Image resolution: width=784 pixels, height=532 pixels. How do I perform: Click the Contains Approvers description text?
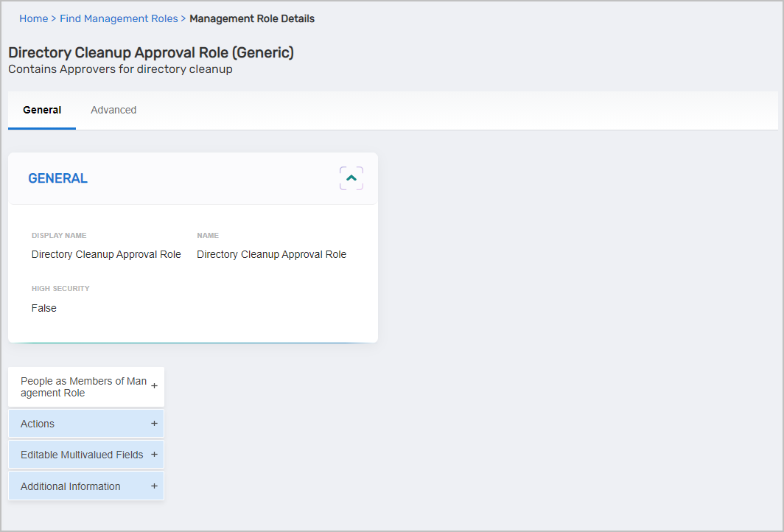click(120, 69)
